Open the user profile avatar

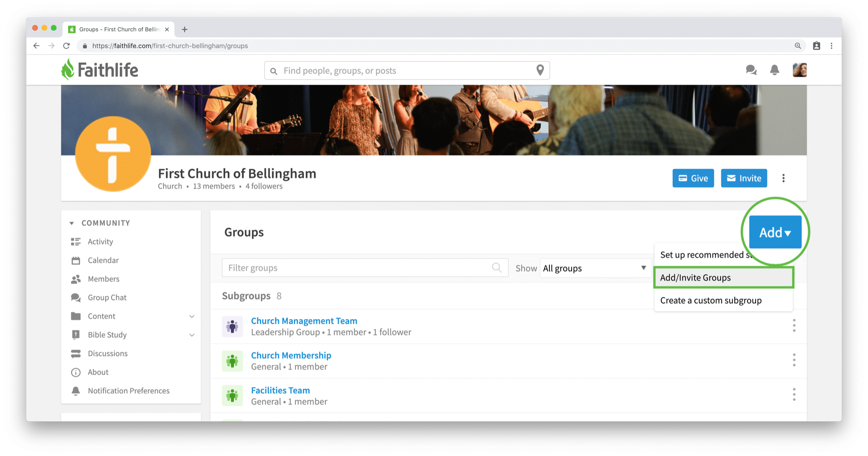pos(799,70)
